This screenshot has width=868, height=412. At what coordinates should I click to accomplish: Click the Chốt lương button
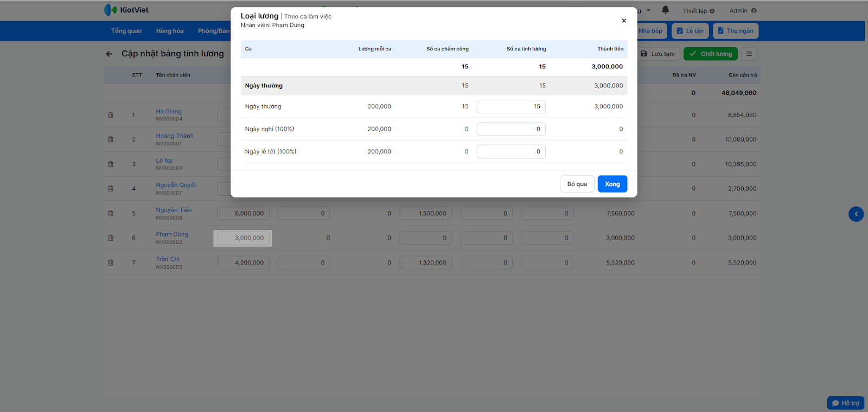click(711, 54)
